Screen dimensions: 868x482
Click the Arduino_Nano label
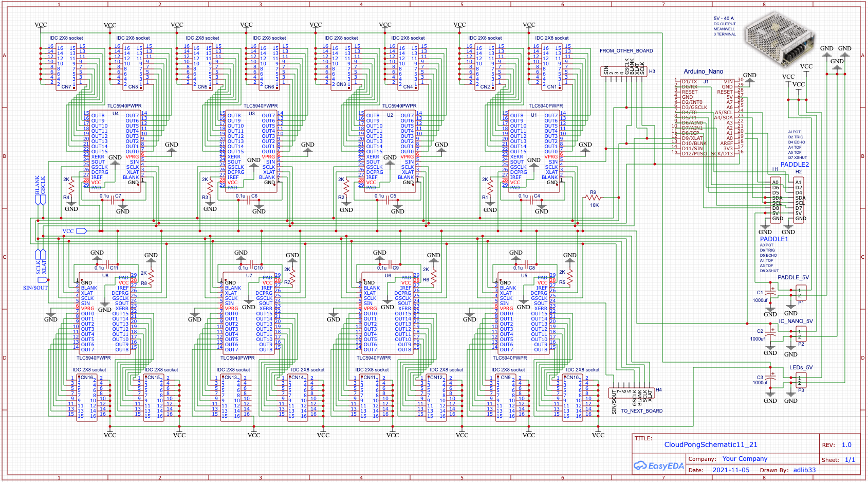point(703,72)
